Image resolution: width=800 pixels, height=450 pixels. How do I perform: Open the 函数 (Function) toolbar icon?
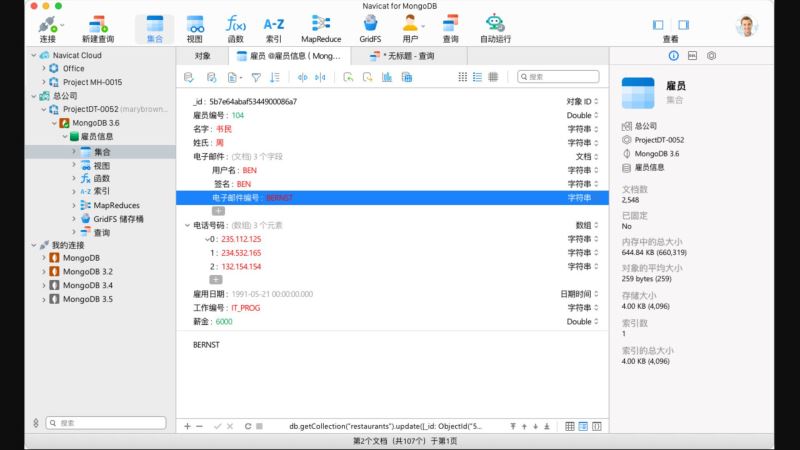[235, 29]
